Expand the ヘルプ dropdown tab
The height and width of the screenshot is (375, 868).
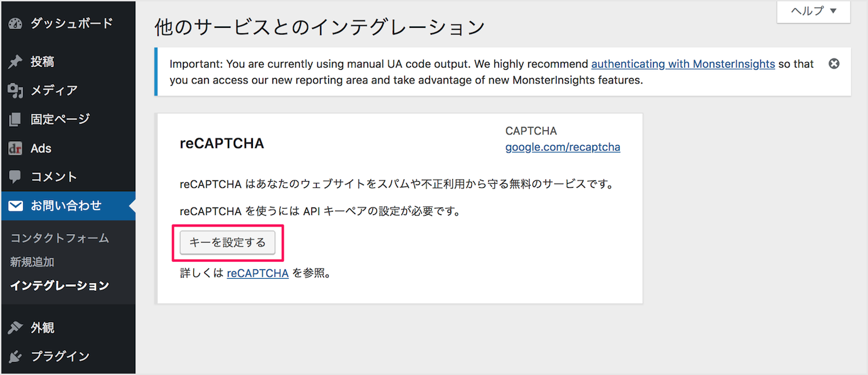[814, 12]
